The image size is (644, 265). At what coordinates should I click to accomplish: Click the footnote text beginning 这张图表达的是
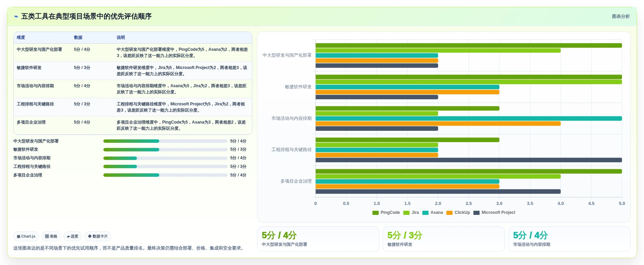tap(129, 248)
